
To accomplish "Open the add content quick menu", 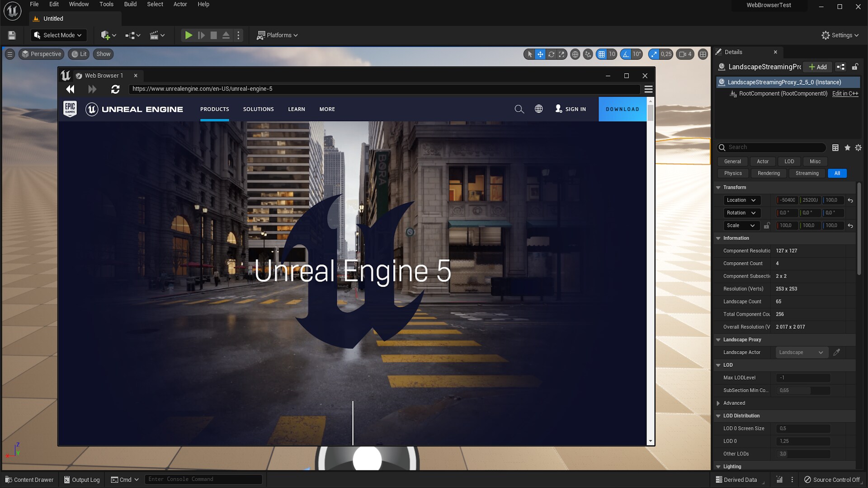I will [x=108, y=35].
